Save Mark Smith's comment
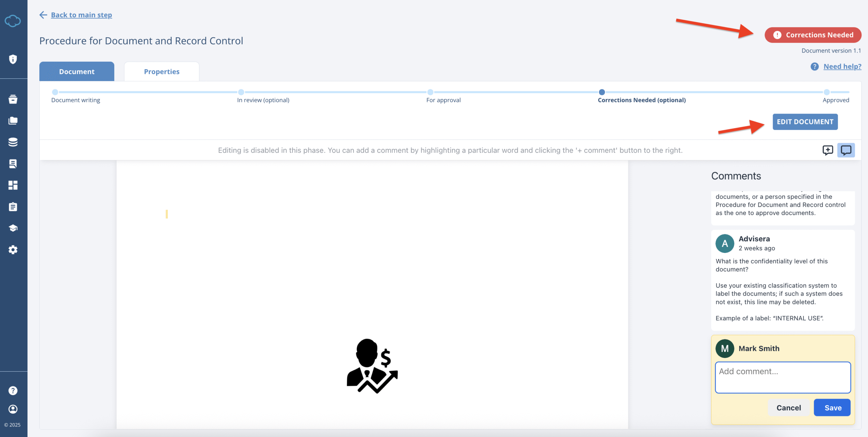Screen dimensions: 868x437 [x=832, y=408]
